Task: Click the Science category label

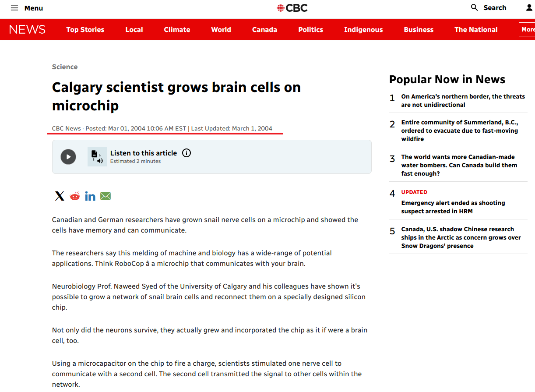Action: coord(65,67)
